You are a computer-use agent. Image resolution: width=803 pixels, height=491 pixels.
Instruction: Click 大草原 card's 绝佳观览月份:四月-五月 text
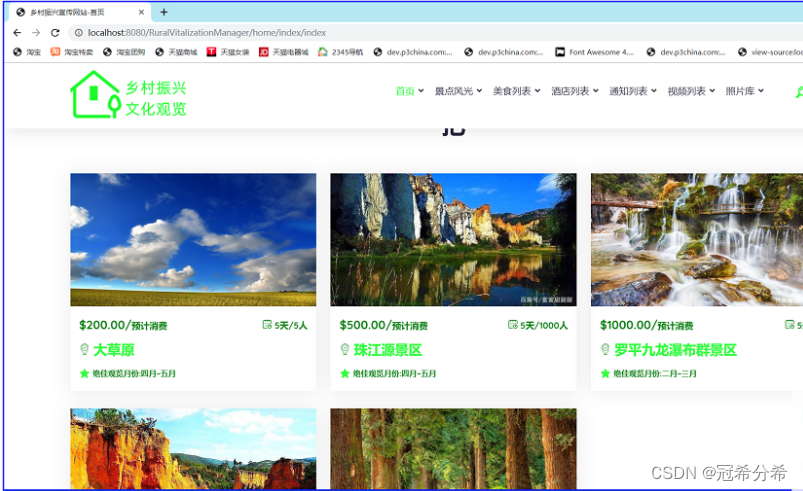134,373
